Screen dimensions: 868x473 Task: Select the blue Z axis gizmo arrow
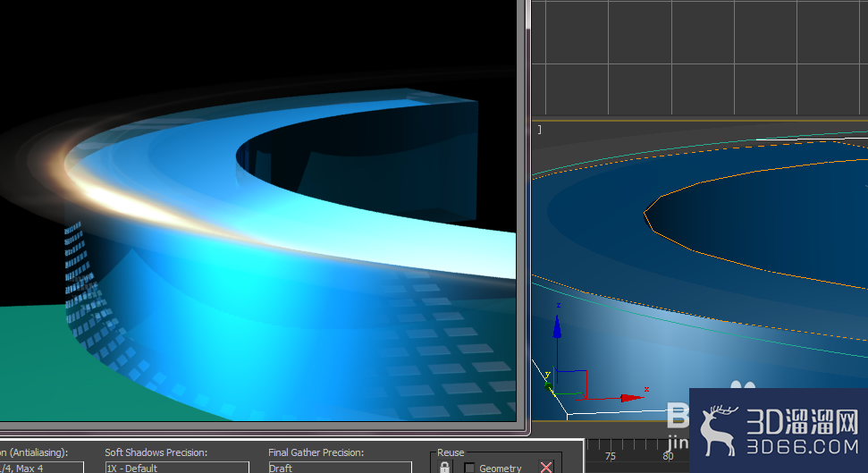point(558,326)
